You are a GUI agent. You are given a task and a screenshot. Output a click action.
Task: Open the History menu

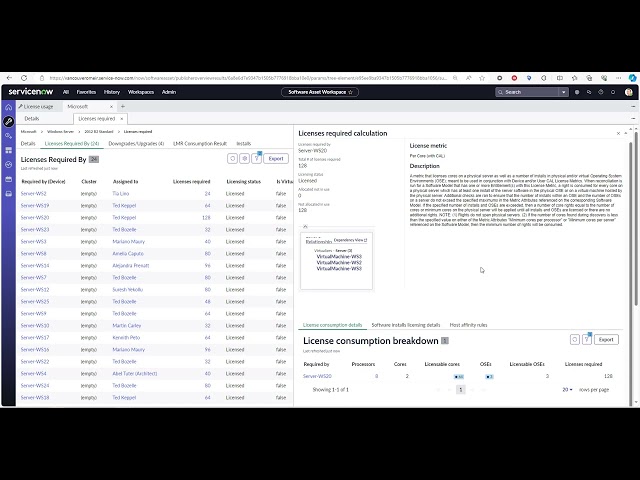pyautogui.click(x=111, y=92)
